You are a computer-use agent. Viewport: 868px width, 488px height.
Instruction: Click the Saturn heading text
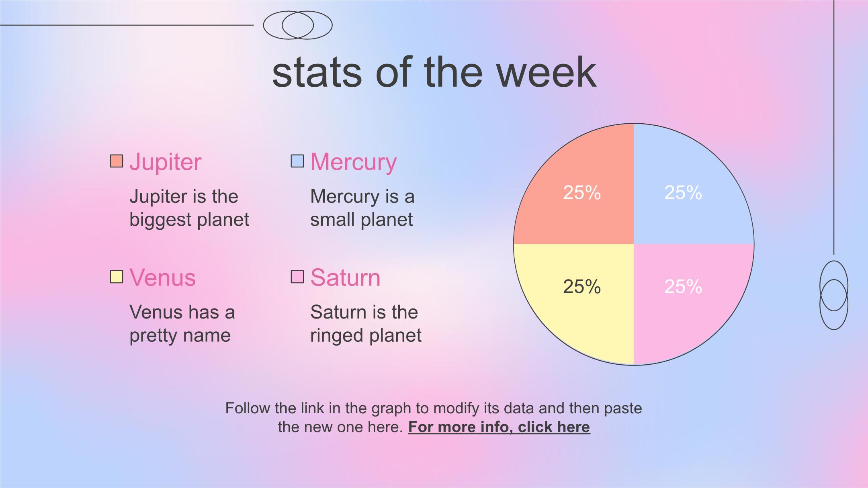point(346,278)
